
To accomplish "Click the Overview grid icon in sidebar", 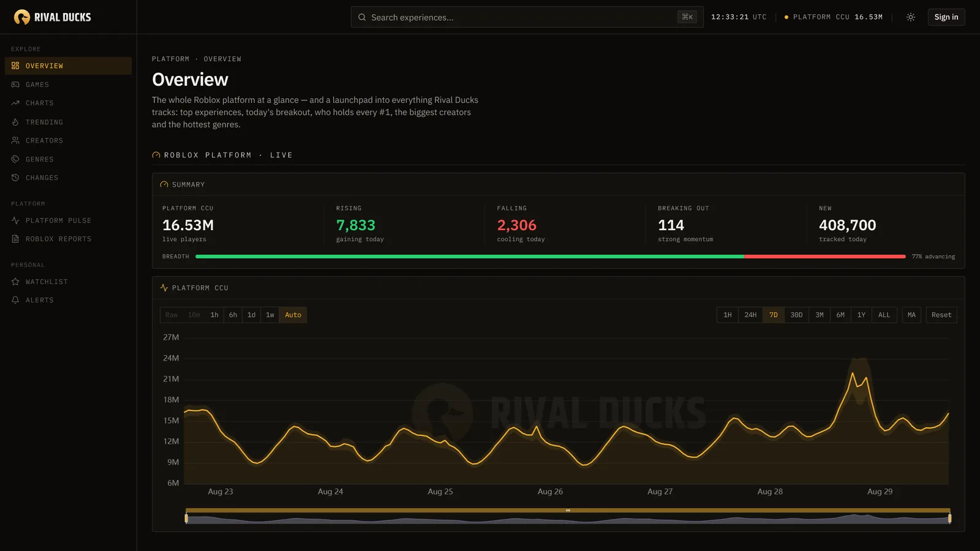I will tap(15, 66).
